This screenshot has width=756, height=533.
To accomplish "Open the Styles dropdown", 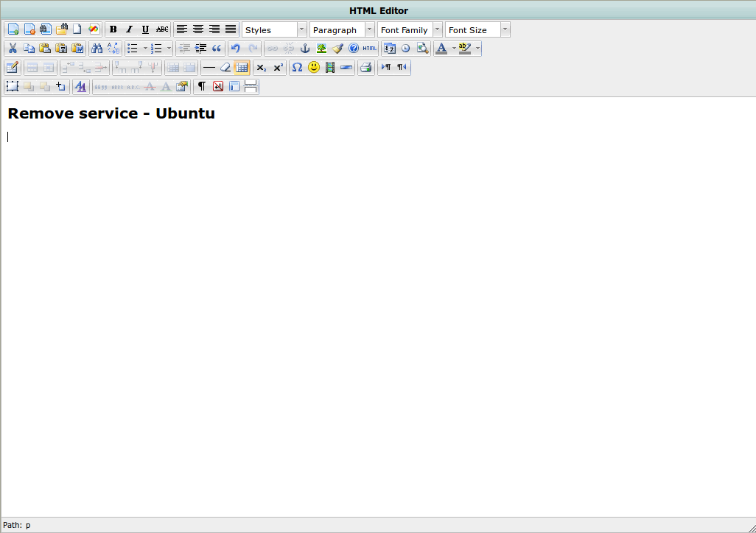I will [x=274, y=30].
